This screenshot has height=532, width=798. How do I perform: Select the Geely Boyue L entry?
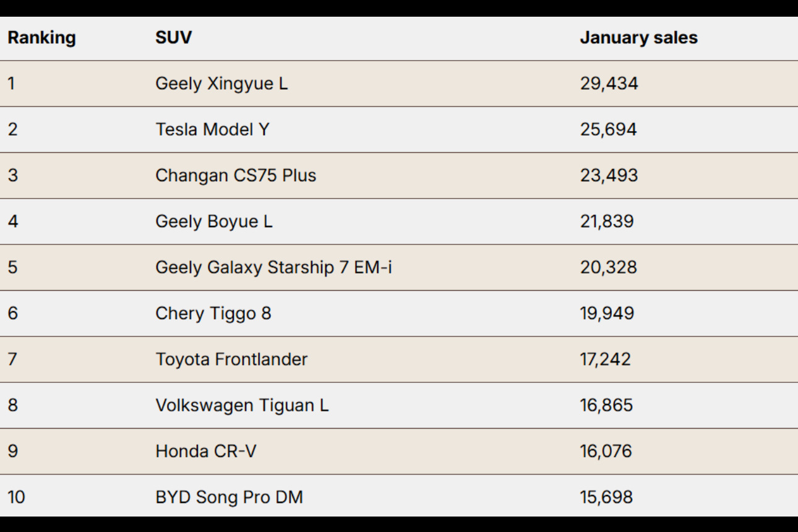point(213,221)
